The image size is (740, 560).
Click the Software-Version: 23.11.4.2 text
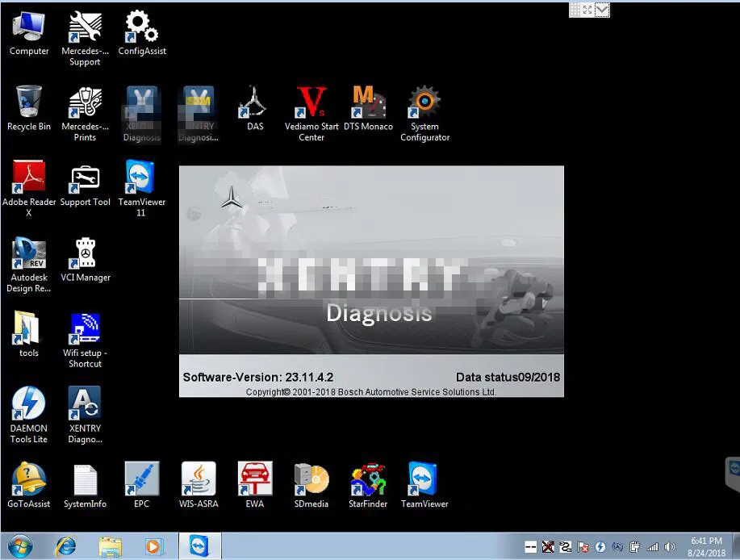[x=258, y=378]
